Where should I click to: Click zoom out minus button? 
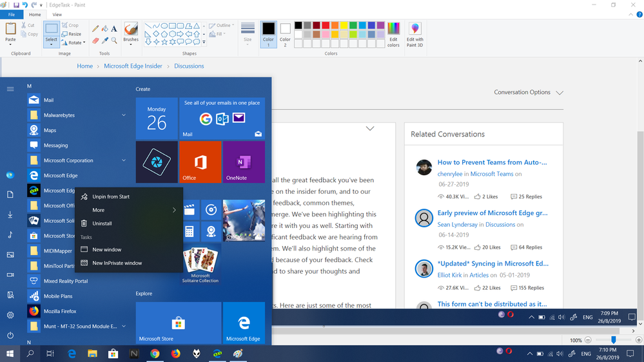coord(588,340)
